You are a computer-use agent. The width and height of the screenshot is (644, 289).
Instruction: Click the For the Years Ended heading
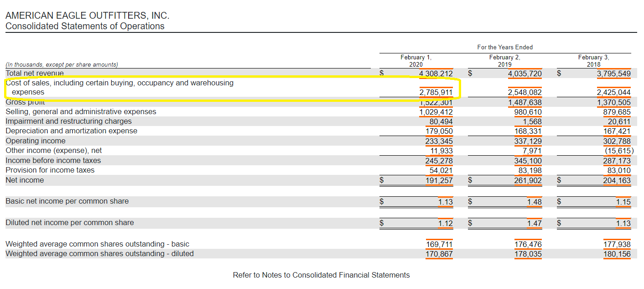pyautogui.click(x=505, y=47)
